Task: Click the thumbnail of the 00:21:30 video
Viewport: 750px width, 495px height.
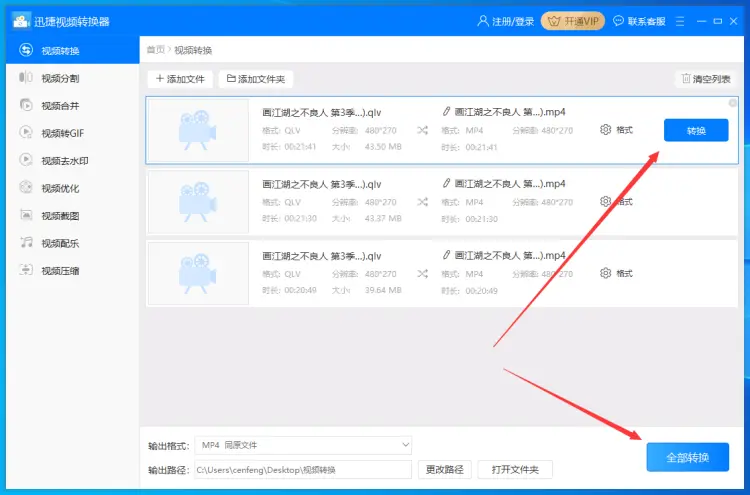Action: coord(198,202)
